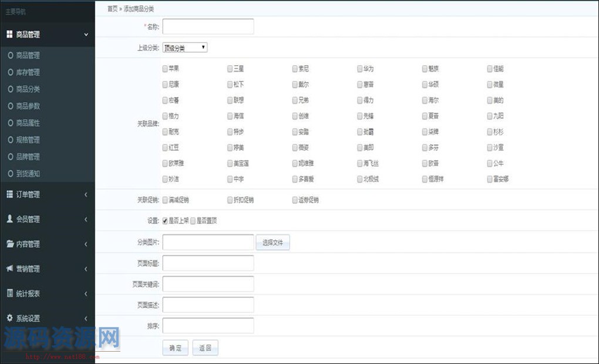Screen dimensions: 599x364
Task: Expand the 订单管理 section chevron
Action: (x=86, y=194)
